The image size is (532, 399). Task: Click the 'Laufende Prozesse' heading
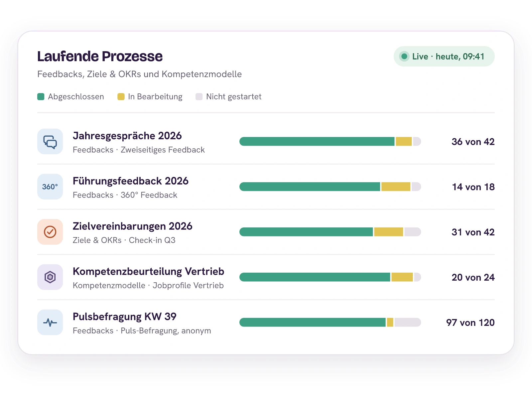coord(100,57)
